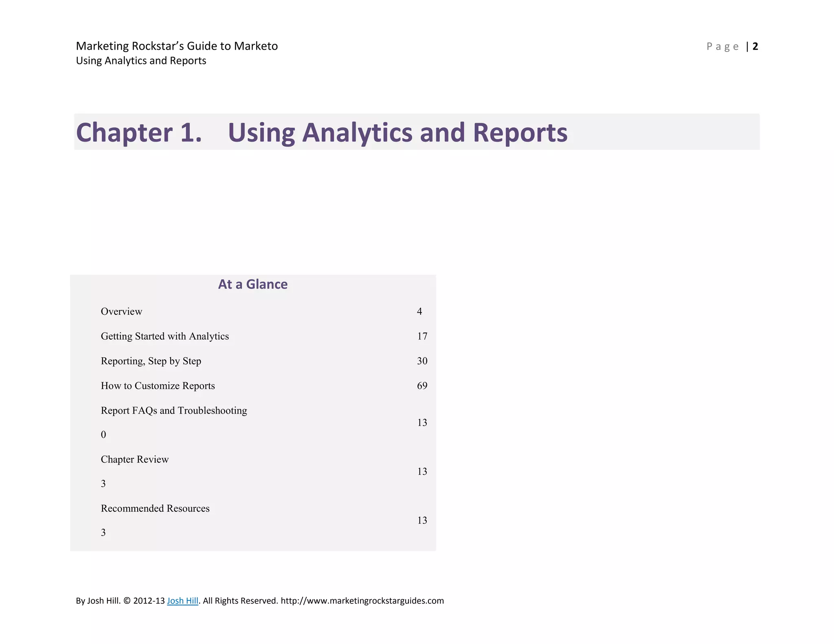
Task: Click the Page 2 indicator in header
Action: tap(732, 46)
